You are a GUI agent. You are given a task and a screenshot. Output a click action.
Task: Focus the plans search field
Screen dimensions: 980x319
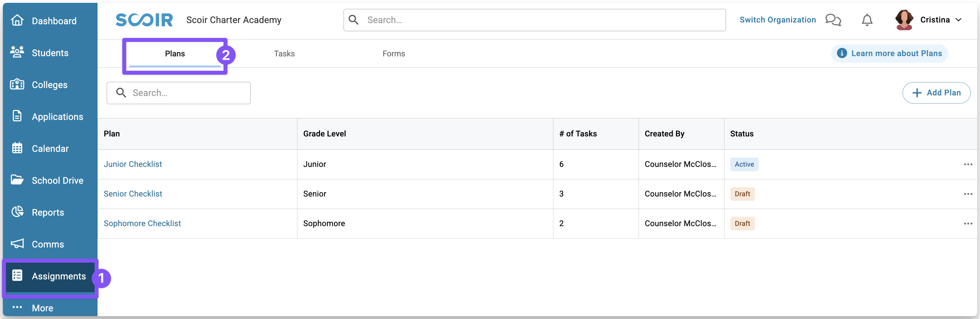click(x=179, y=93)
